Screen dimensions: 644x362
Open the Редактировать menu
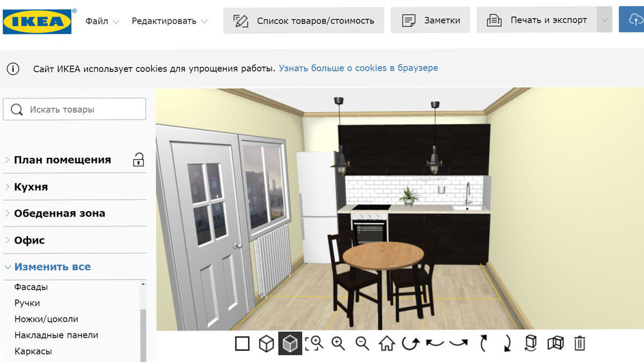coord(170,21)
